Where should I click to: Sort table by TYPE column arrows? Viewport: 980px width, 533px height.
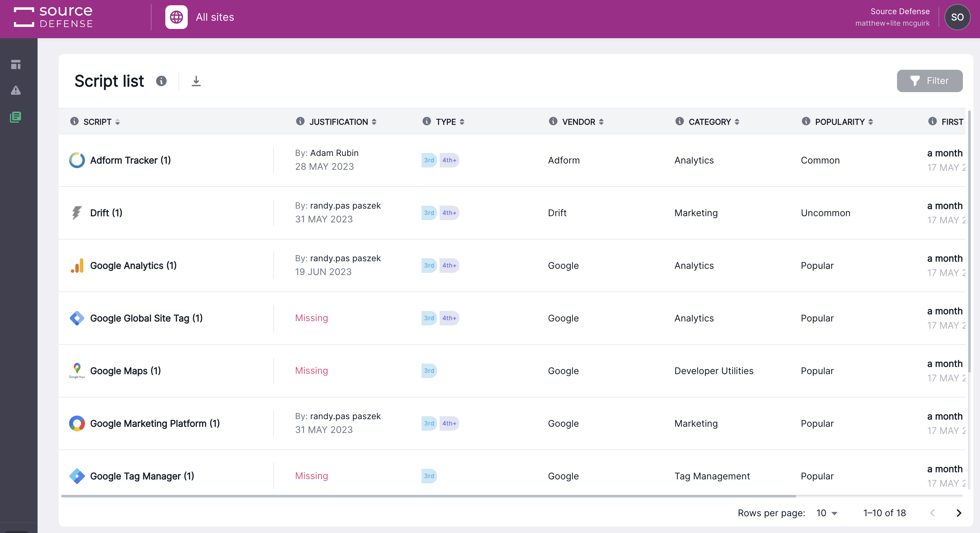point(462,122)
